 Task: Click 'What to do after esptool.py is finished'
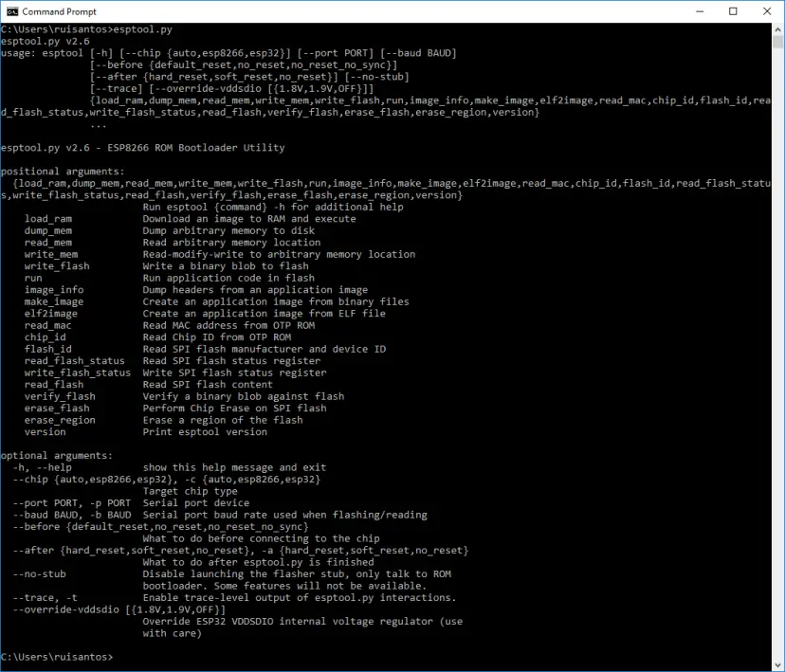coord(258,562)
